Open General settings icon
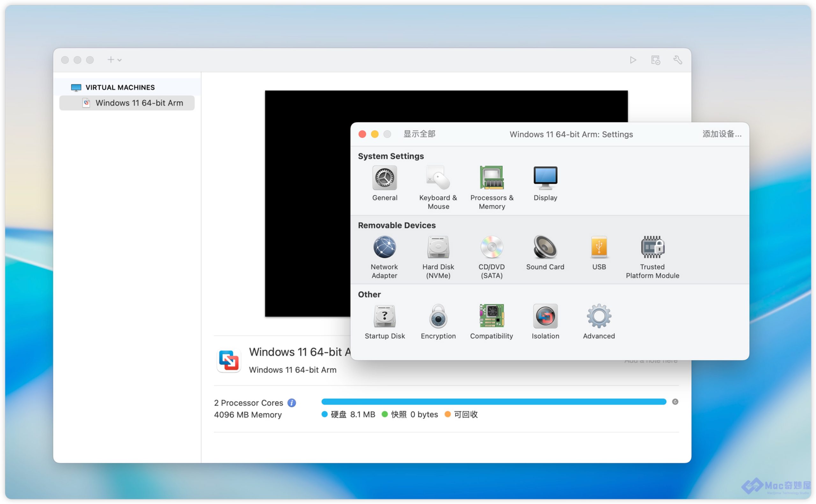816x504 pixels. click(384, 178)
